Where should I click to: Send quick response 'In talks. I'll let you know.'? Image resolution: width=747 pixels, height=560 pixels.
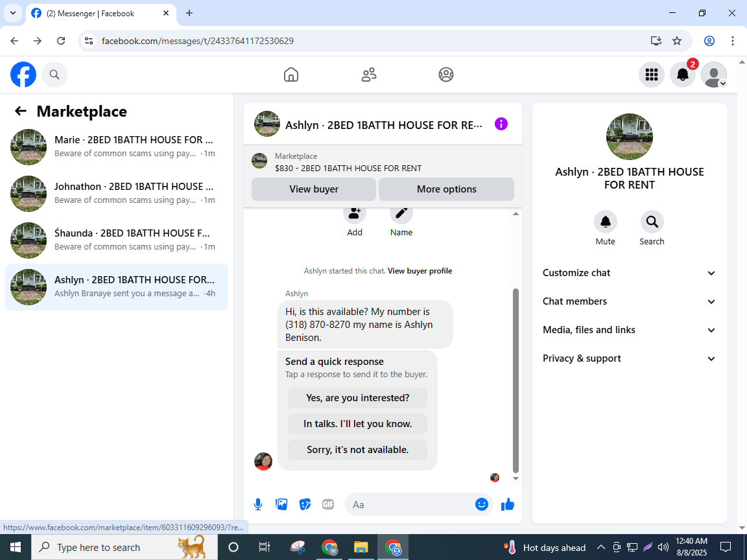point(358,424)
